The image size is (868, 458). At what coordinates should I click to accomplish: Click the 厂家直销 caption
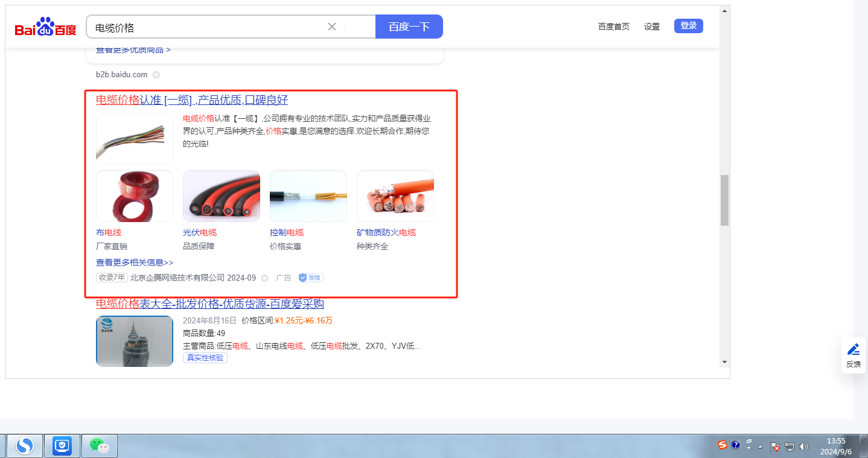pyautogui.click(x=112, y=246)
